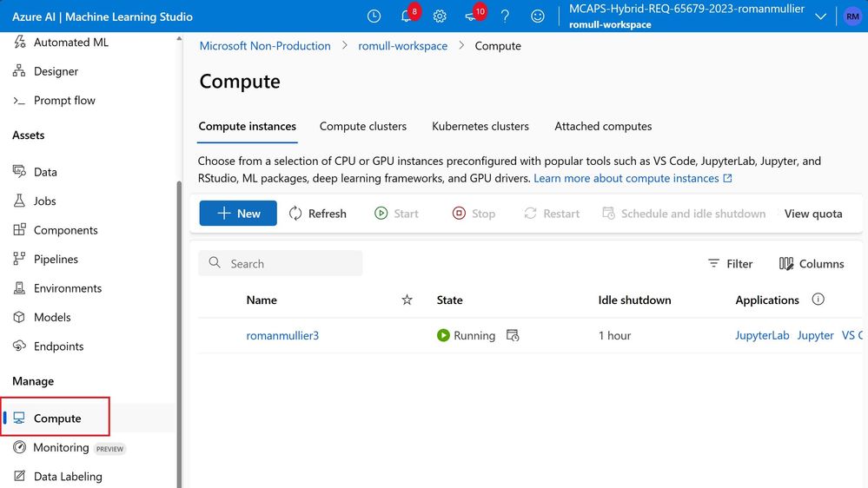Expand the workspace selector chevron
This screenshot has height=488, width=868.
(x=821, y=16)
